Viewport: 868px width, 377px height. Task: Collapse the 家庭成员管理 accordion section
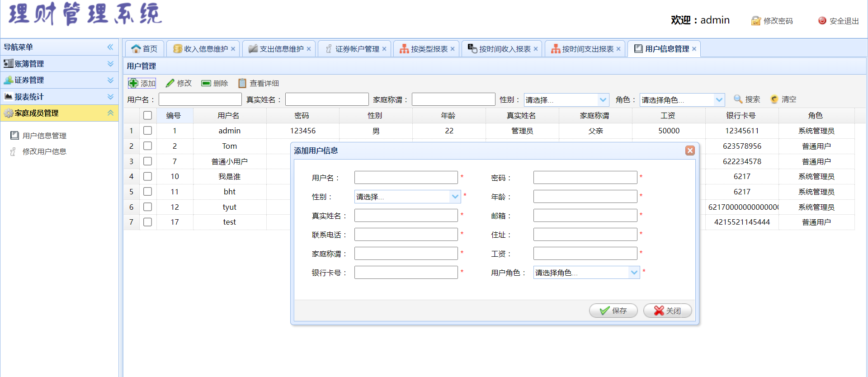(59, 113)
